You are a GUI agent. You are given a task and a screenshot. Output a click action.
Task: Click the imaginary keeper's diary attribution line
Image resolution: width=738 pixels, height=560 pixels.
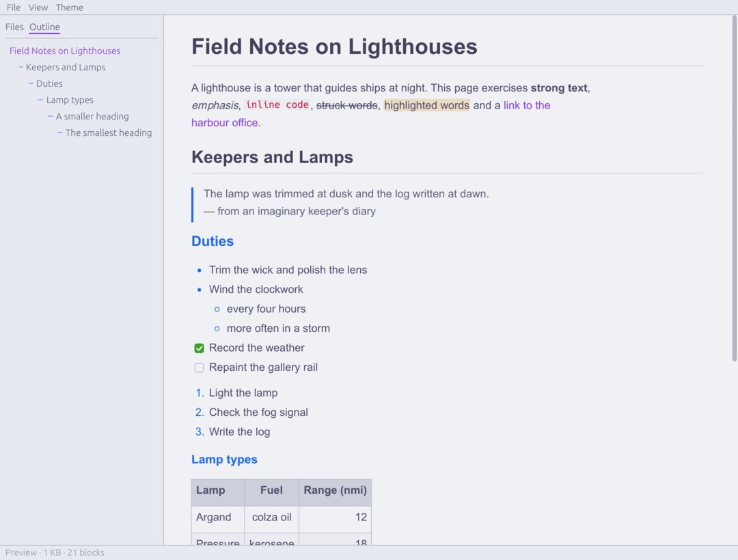(290, 211)
